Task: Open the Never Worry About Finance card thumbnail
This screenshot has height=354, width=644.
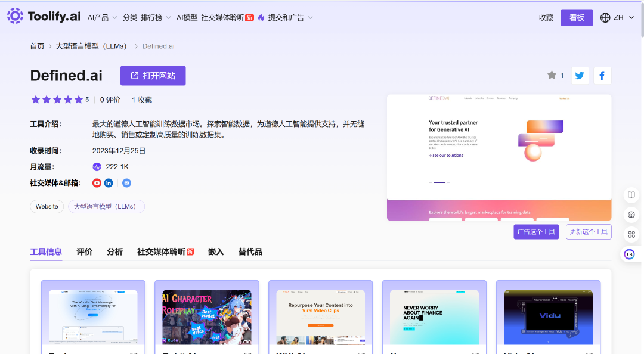Action: 435,317
